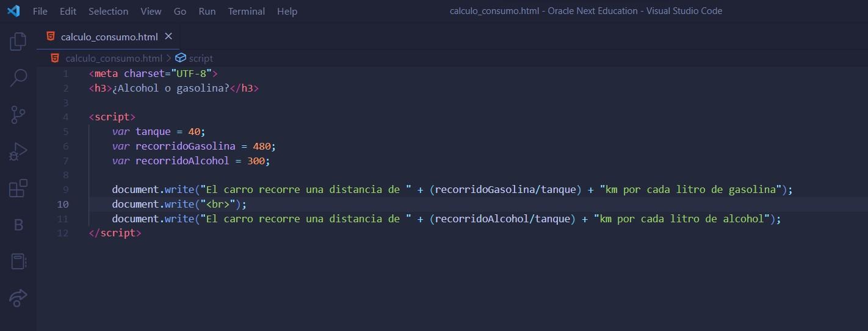Open the Selection menu
The width and height of the screenshot is (868, 331).
108,11
